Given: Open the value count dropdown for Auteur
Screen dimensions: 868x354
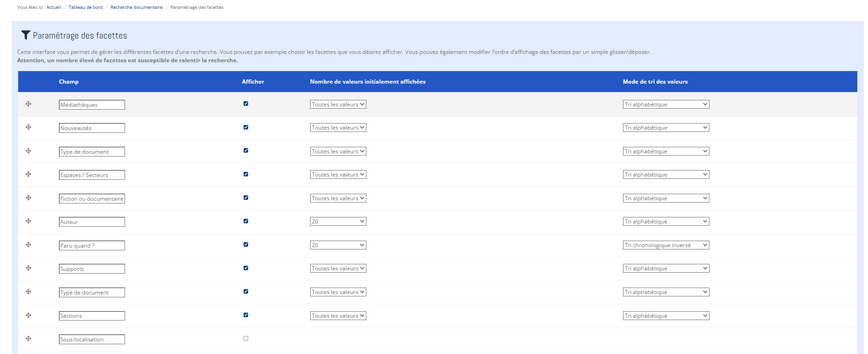Looking at the screenshot, I should tap(338, 222).
